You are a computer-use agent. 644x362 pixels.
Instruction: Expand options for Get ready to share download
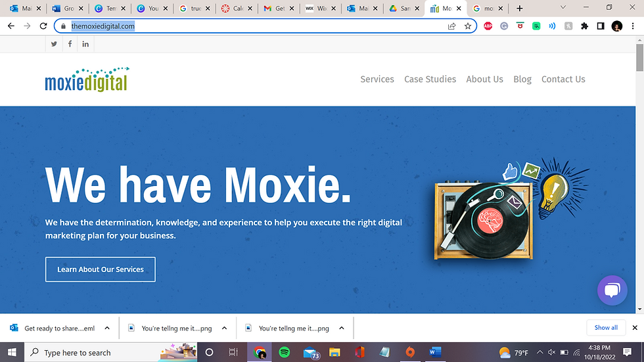(107, 328)
